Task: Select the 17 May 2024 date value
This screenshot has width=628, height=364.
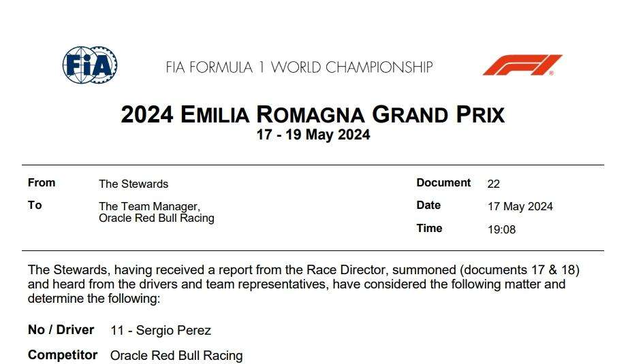Action: (x=520, y=207)
